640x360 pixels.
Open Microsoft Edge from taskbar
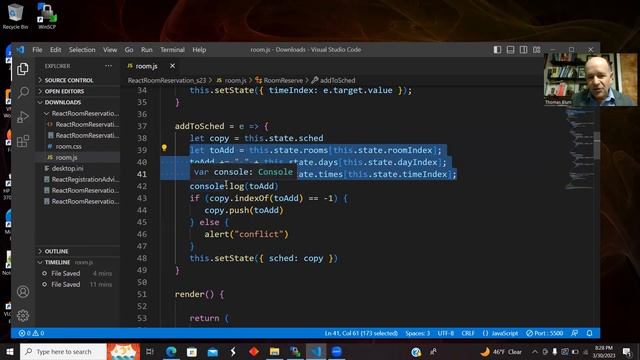pyautogui.click(x=171, y=351)
